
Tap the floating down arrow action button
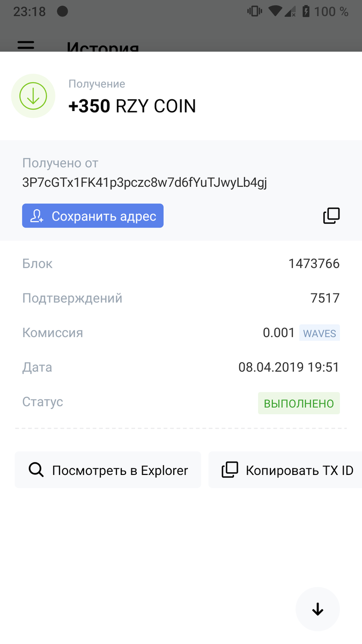click(x=317, y=609)
